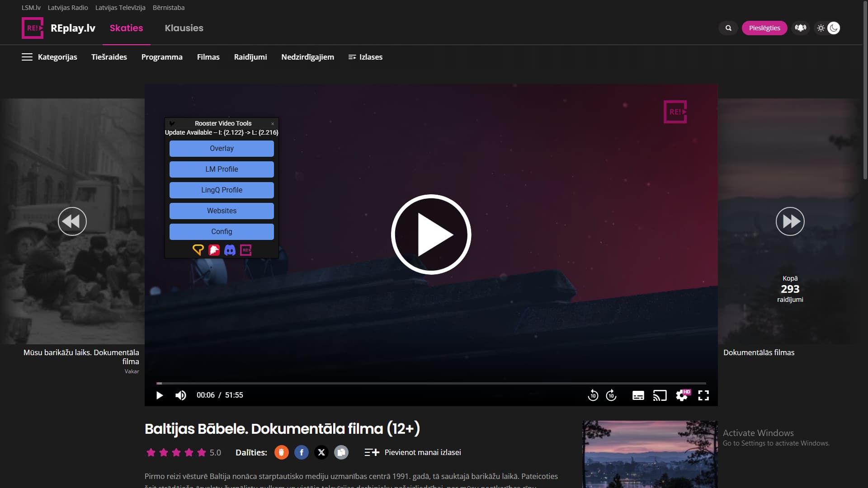Skip forward ten seconds in the video
The image size is (868, 488).
pyautogui.click(x=611, y=395)
